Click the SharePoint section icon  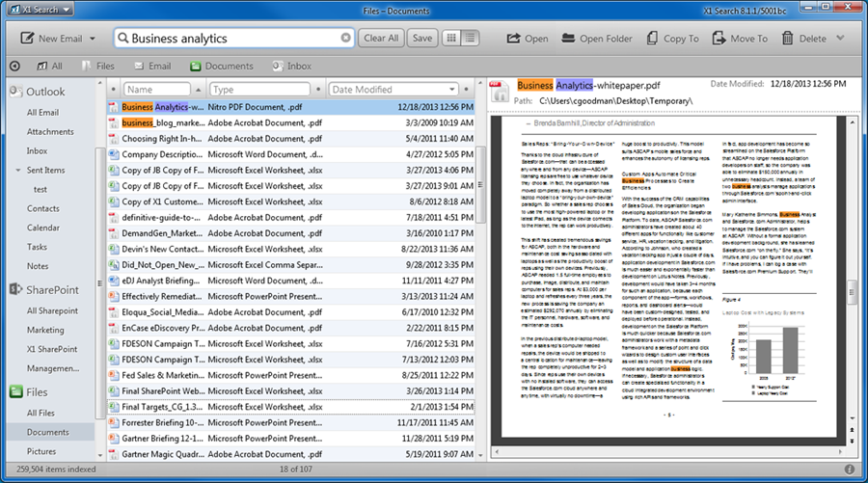tap(16, 289)
